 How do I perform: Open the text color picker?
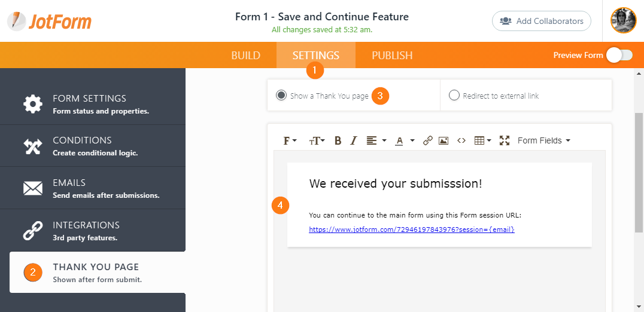pos(404,140)
